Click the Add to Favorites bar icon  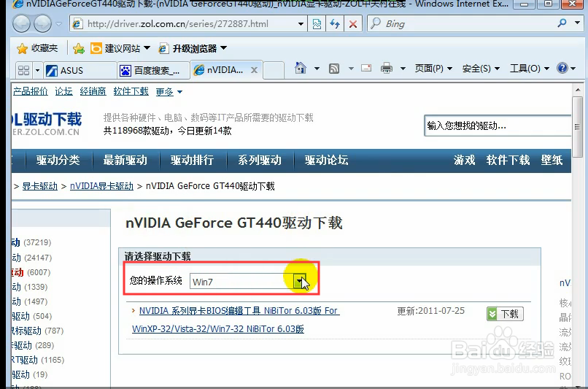coord(79,48)
